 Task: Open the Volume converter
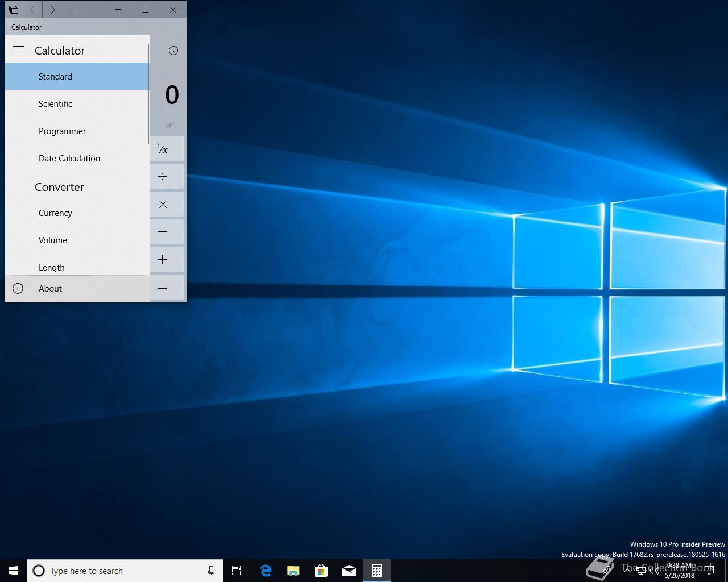pyautogui.click(x=53, y=240)
